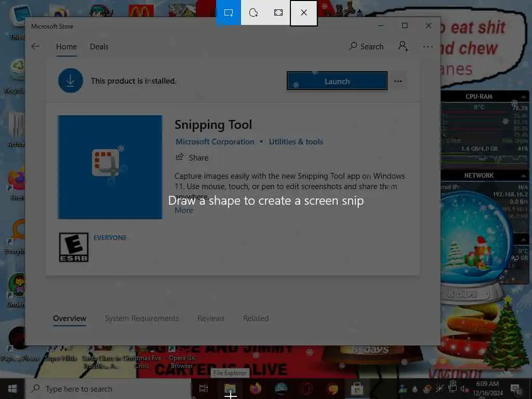Open more options beside Launch button
The height and width of the screenshot is (399, 532).
[398, 81]
